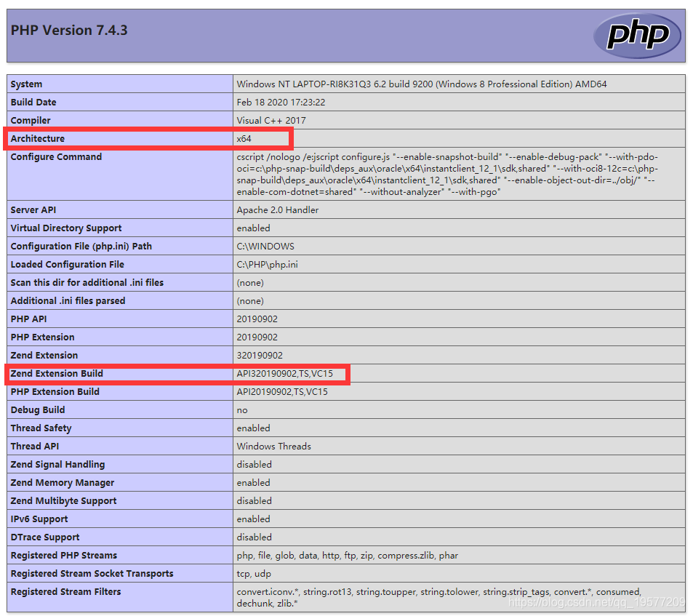The height and width of the screenshot is (616, 693).
Task: Click 'Registered Stream Socket Transports' label
Action: tap(92, 573)
